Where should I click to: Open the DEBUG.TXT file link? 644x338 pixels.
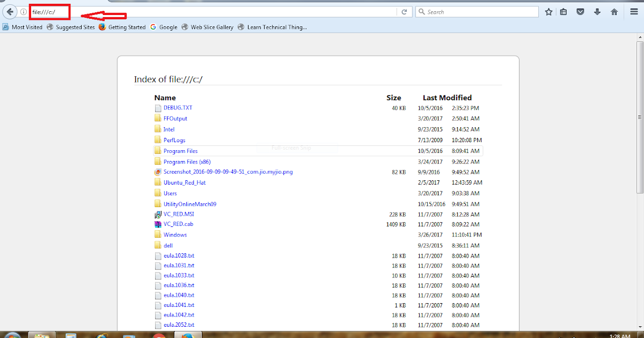(x=177, y=108)
